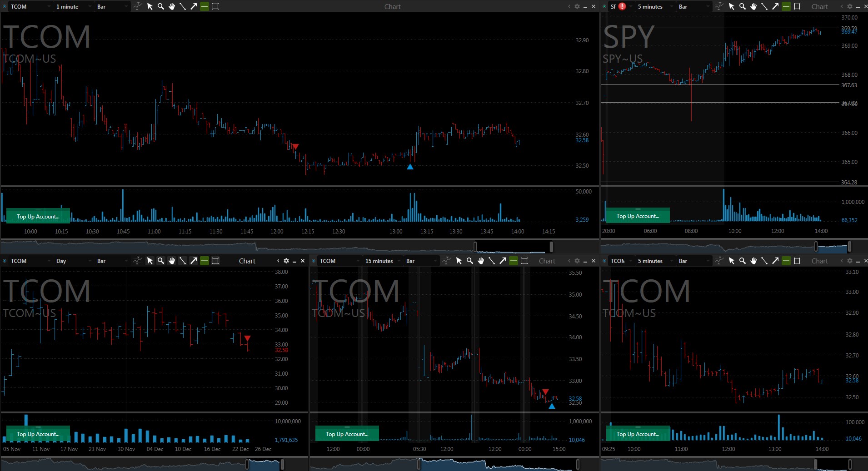Viewport: 868px width, 471px height.
Task: Choose the hand pan tool in TCOM 15 minutes chart
Action: coord(481,261)
